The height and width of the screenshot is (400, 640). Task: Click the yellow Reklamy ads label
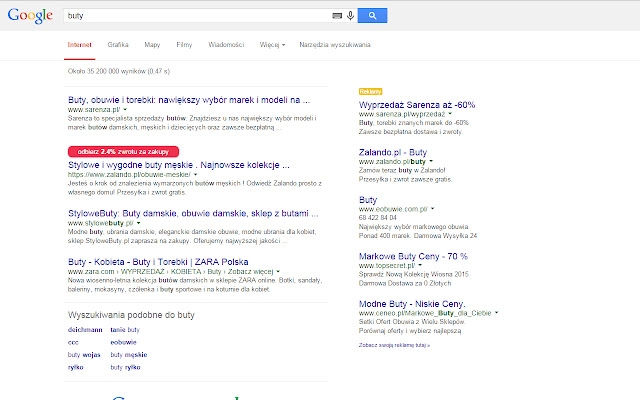(371, 92)
